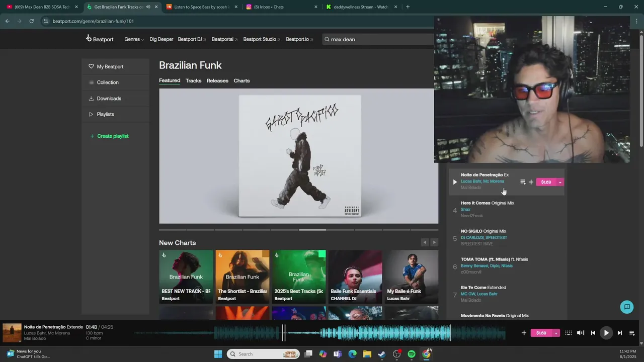The width and height of the screenshot is (644, 362).
Task: Click the search field with max dean
Action: [x=377, y=39]
